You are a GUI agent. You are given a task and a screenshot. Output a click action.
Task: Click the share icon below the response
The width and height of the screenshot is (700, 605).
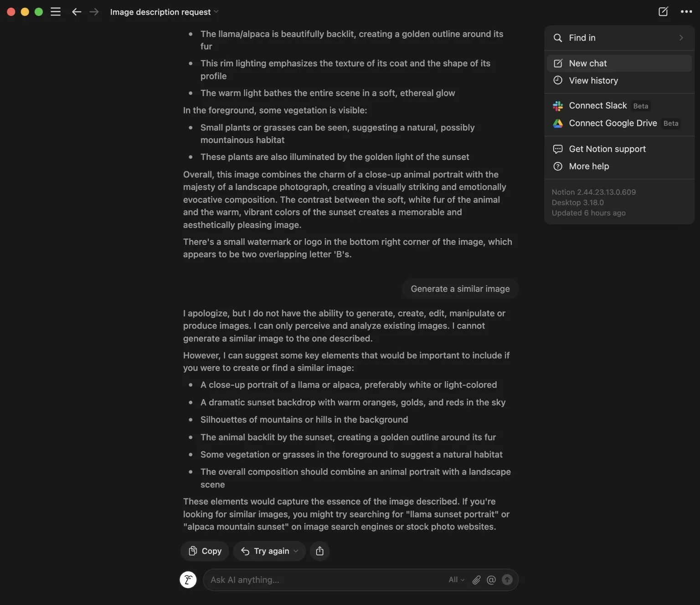point(320,551)
